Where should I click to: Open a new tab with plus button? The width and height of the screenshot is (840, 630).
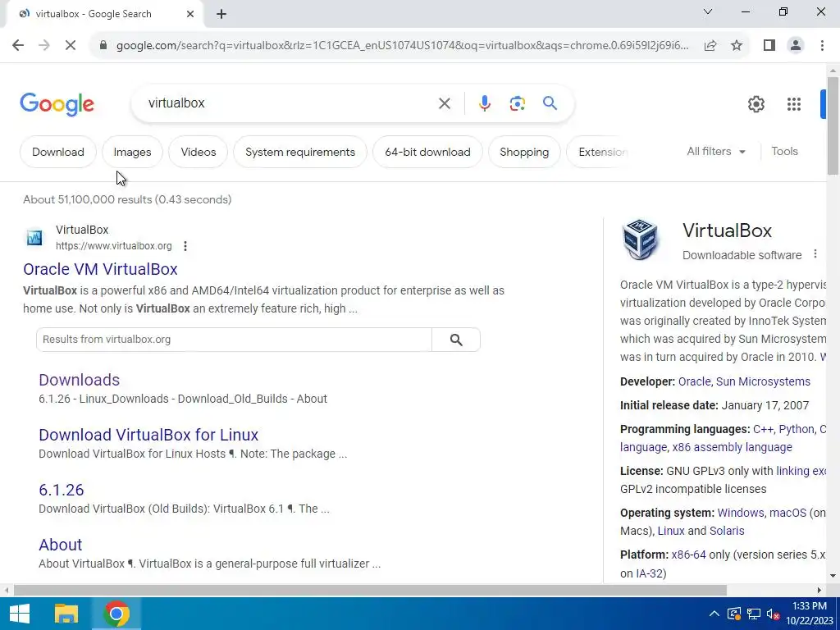pos(221,15)
